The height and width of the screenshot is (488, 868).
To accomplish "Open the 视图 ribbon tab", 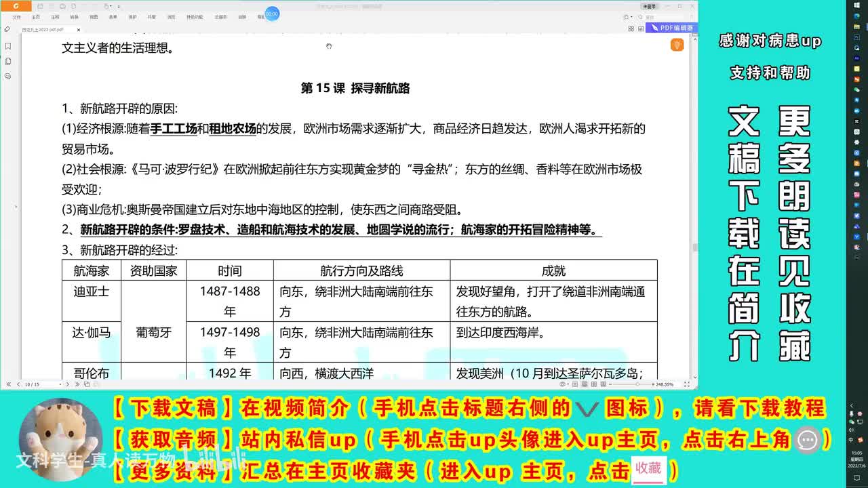I will (94, 17).
